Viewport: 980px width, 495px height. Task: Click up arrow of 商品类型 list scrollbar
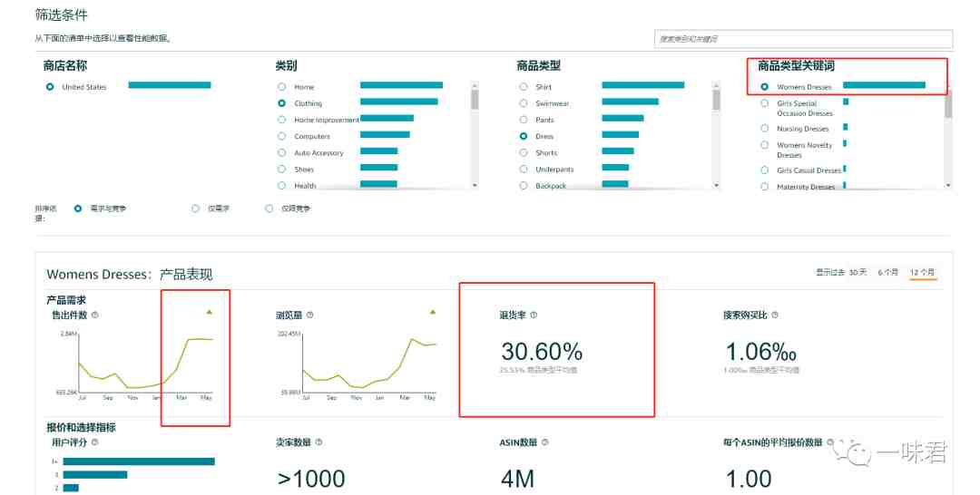[x=716, y=85]
